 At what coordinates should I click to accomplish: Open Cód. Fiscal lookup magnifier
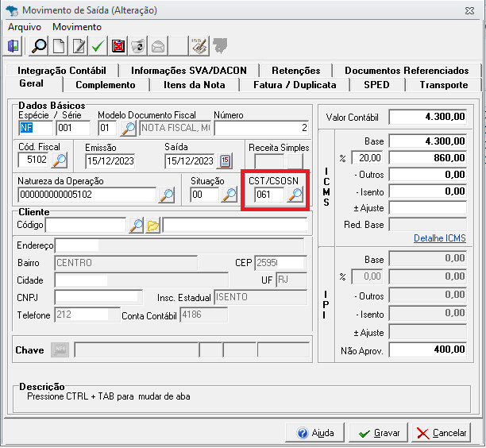pos(60,160)
